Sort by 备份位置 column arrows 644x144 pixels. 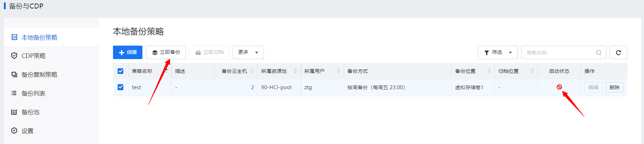489,71
